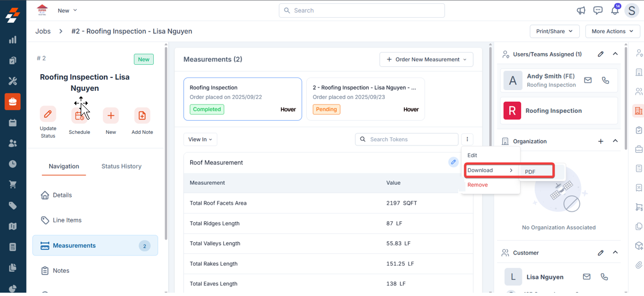
Task: Open the View In dropdown
Action: pyautogui.click(x=201, y=139)
